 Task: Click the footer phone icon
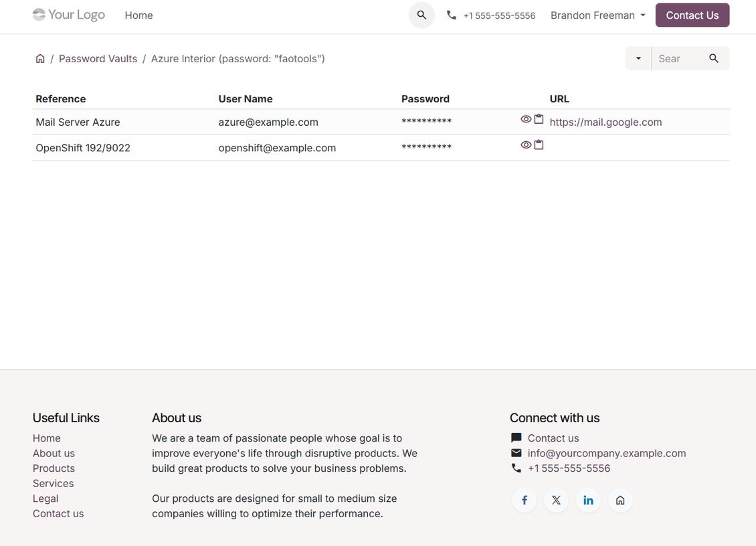click(516, 468)
